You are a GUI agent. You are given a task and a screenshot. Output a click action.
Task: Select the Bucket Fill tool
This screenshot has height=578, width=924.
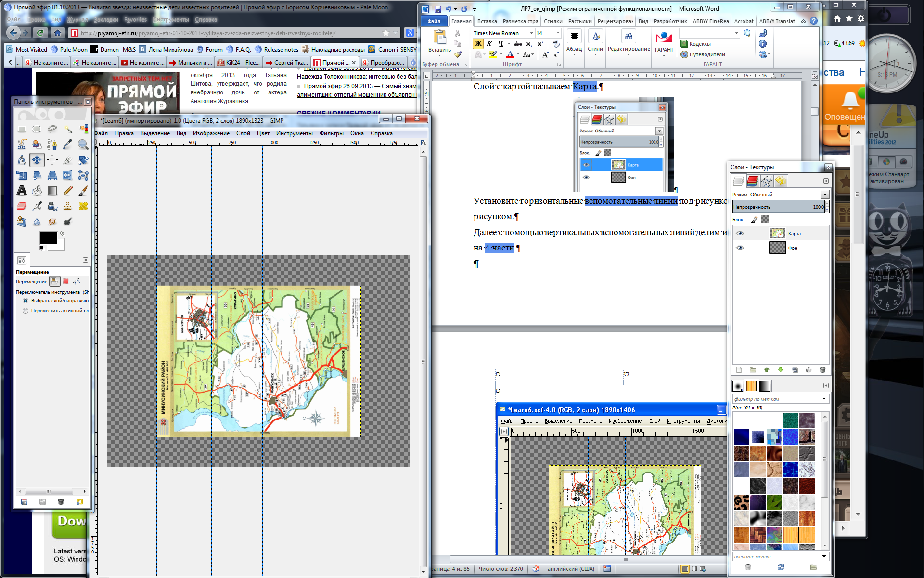[37, 191]
